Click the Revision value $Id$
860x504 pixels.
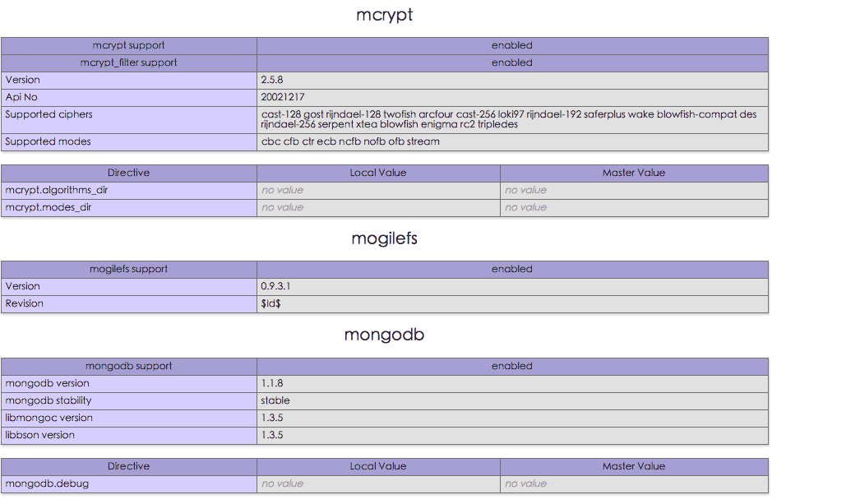[271, 303]
